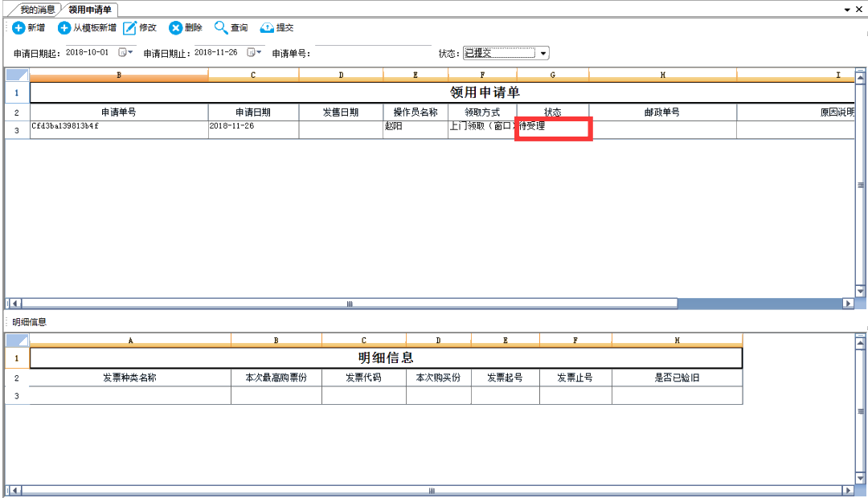The height and width of the screenshot is (498, 868).
Task: Click the 发票代码 column header
Action: tap(364, 378)
